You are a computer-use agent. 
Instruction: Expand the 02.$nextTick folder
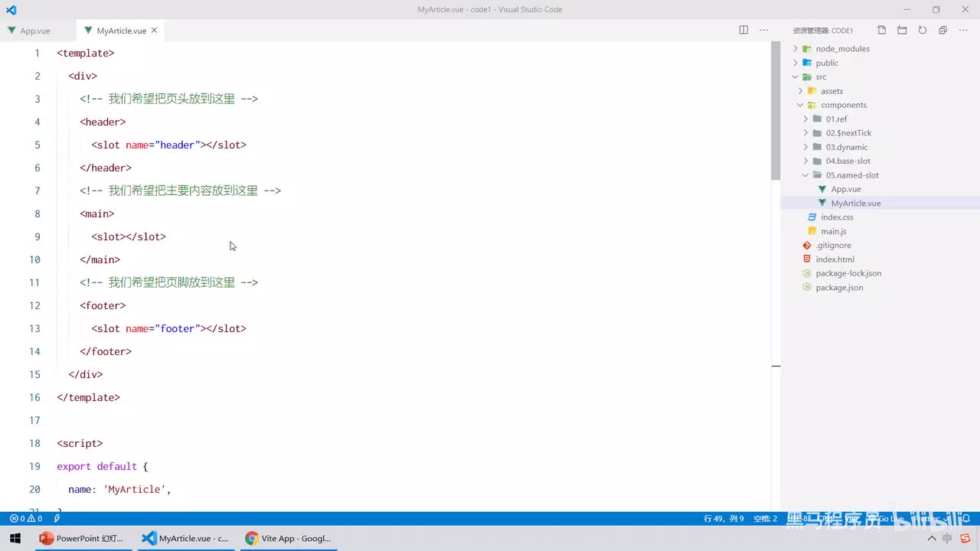click(848, 133)
